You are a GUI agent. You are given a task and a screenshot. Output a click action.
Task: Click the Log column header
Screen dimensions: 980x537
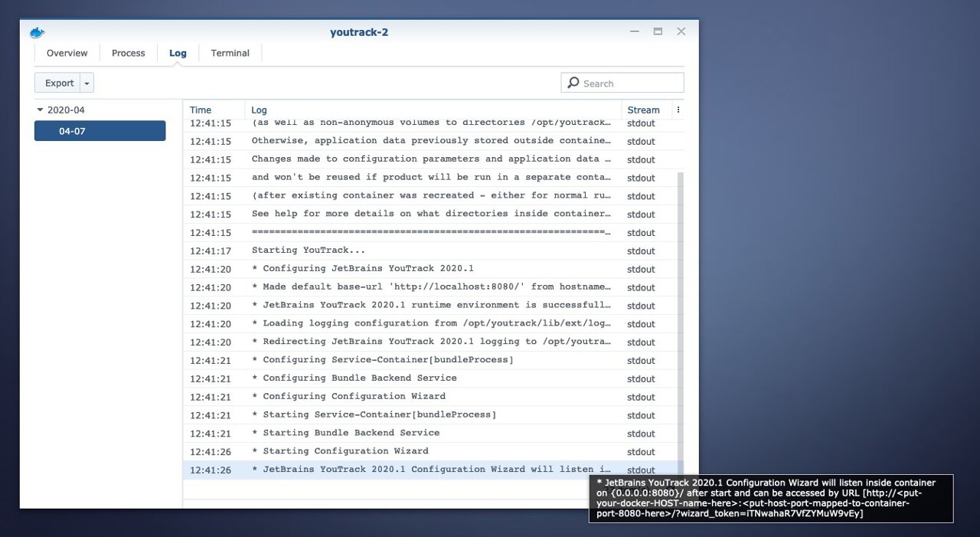[433, 110]
